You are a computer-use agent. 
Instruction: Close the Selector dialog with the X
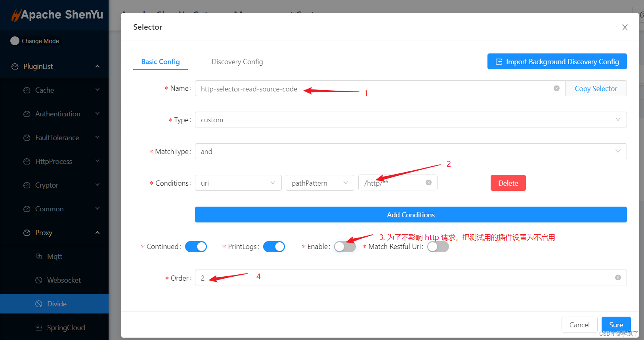click(x=625, y=27)
